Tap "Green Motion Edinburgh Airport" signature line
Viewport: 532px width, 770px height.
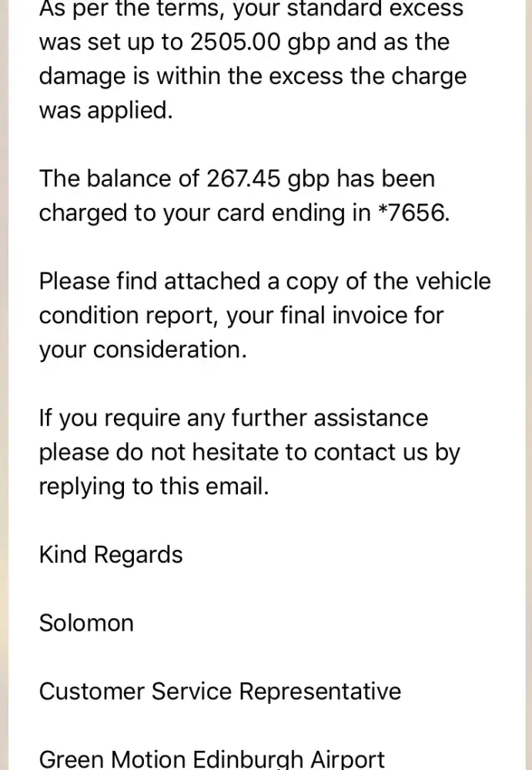(x=212, y=759)
